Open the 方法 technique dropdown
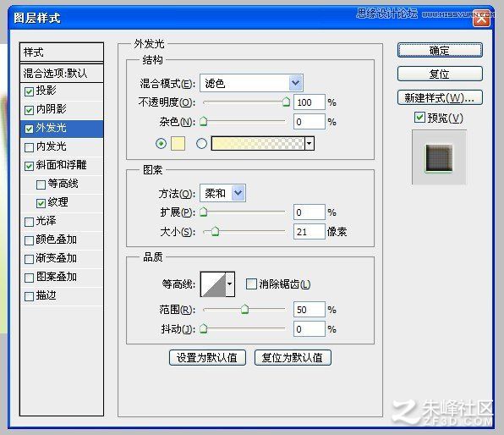The height and width of the screenshot is (435, 504). (x=222, y=193)
